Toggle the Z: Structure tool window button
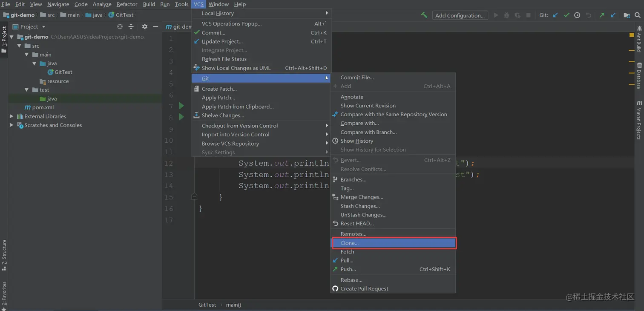The width and height of the screenshot is (644, 311). 4,255
